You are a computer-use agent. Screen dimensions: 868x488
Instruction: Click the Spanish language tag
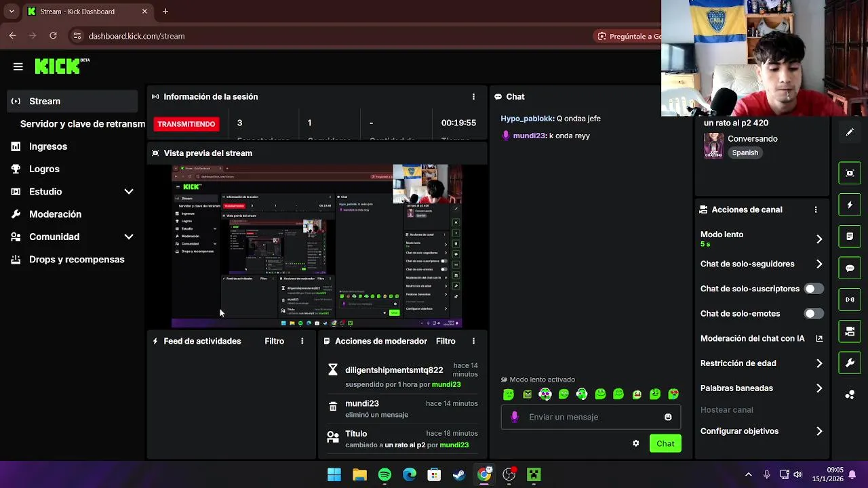(x=745, y=152)
